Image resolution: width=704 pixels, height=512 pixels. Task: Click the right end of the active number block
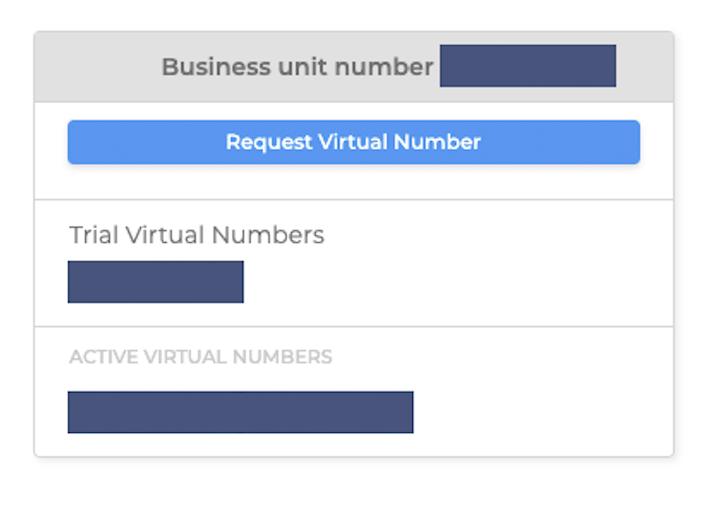403,412
